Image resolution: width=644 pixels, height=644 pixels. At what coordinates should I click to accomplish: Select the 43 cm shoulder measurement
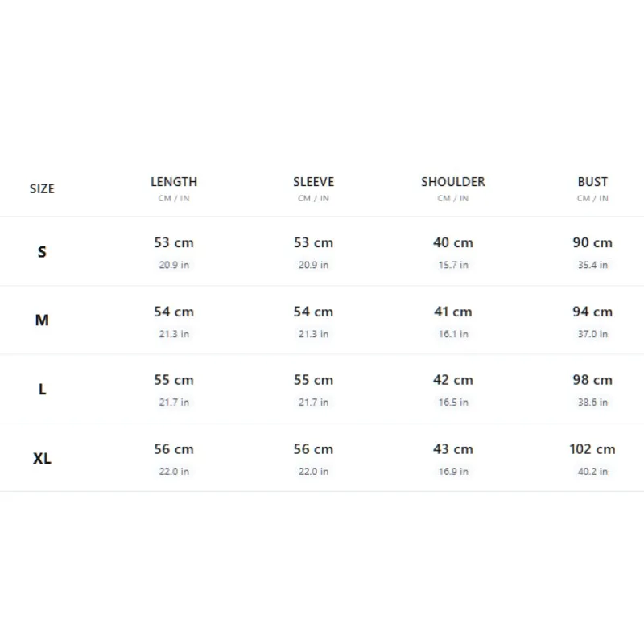click(x=453, y=449)
